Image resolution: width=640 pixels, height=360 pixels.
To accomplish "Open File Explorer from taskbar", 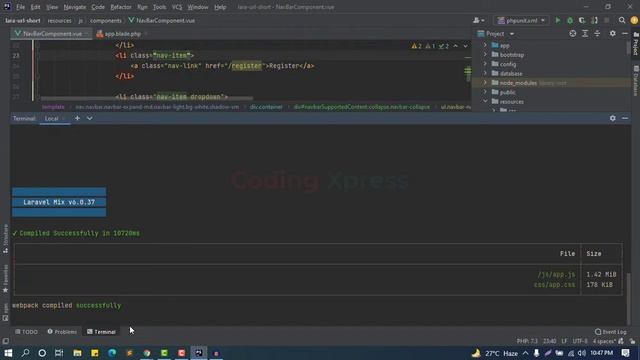I will coord(77,353).
